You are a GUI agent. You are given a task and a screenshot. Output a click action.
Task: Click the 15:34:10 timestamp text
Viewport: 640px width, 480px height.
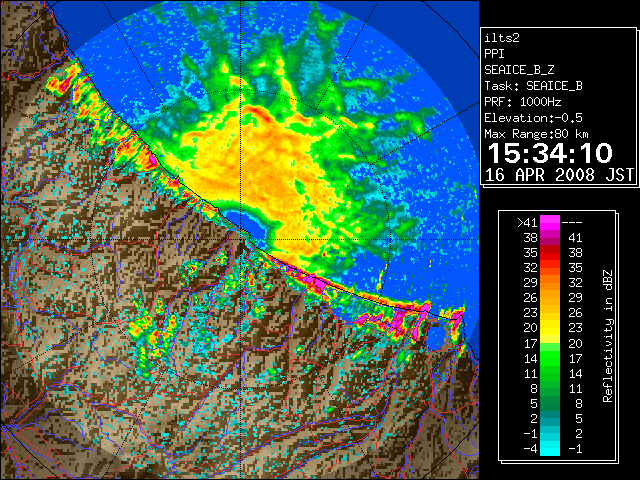[x=550, y=153]
